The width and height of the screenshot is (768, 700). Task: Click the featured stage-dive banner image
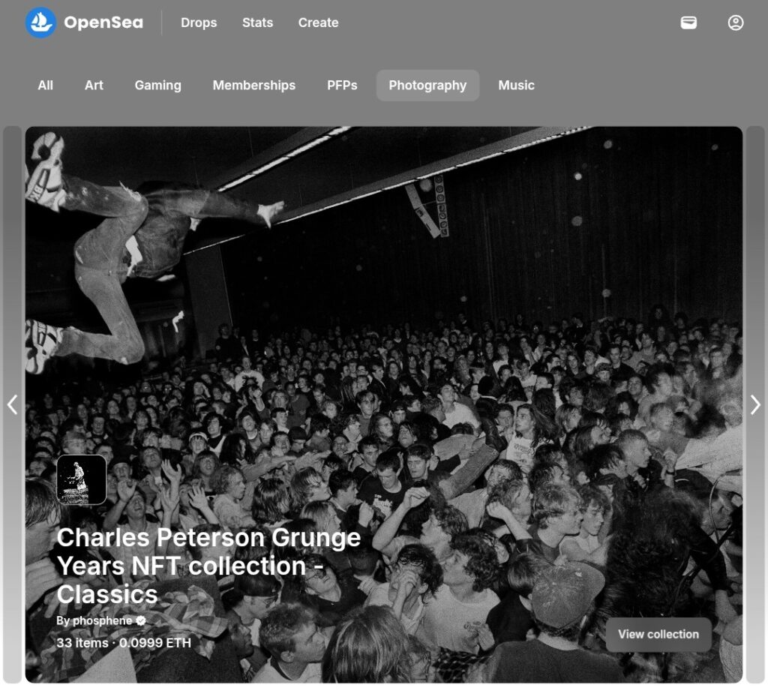384,404
